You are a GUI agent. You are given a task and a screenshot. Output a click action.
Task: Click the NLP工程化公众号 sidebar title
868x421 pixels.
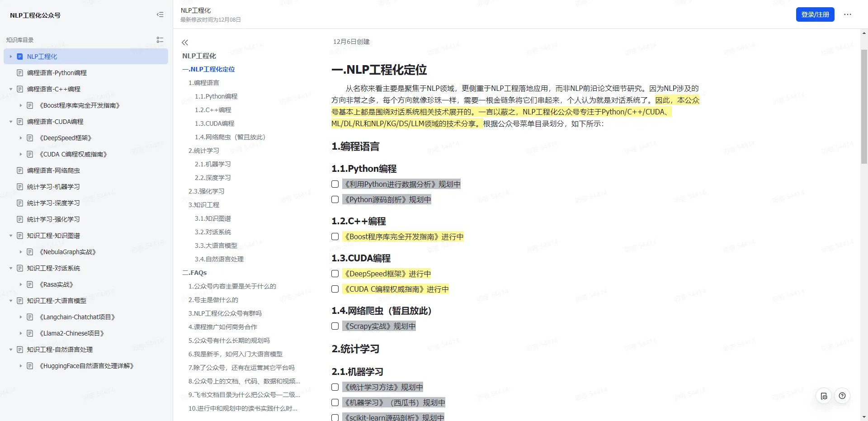[x=35, y=15]
